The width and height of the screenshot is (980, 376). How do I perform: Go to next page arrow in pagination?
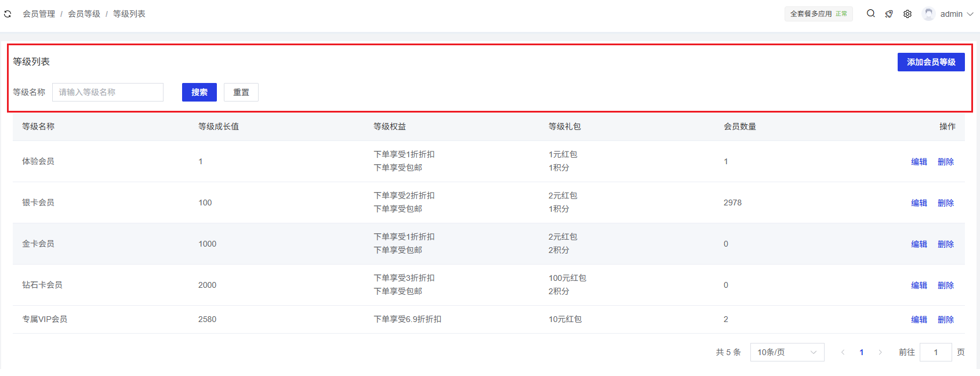(x=880, y=352)
